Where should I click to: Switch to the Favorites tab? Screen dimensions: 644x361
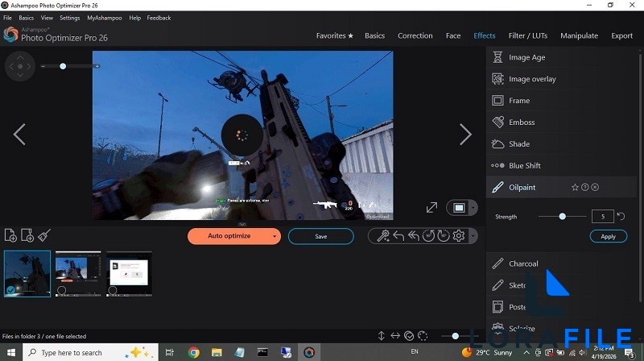(334, 35)
